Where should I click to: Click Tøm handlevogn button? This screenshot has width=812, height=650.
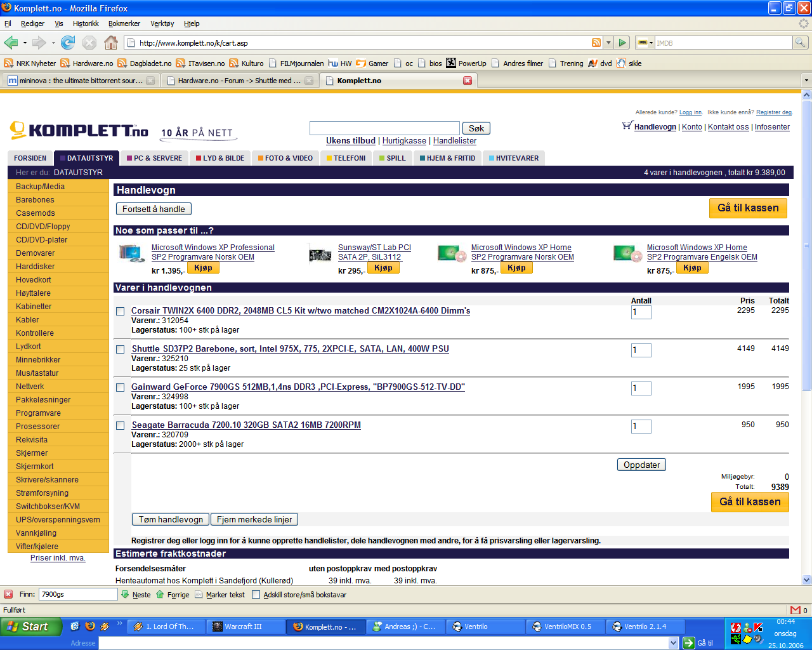pos(171,519)
